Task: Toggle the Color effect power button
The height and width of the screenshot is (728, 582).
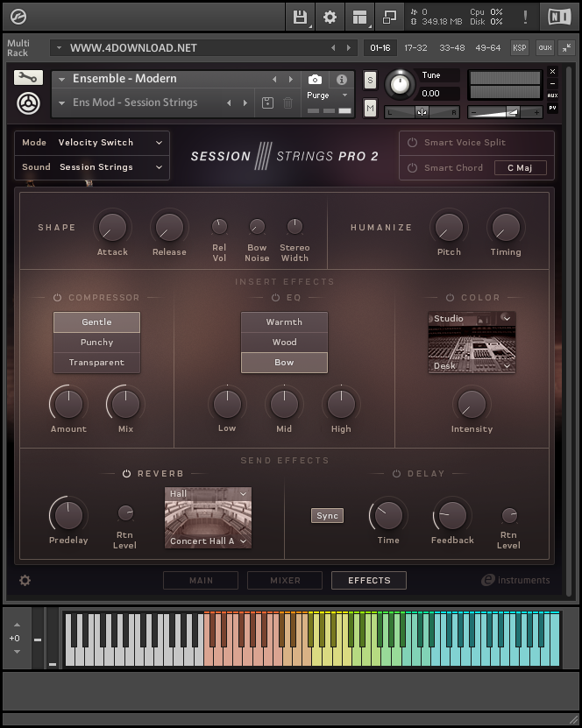Action: tap(450, 298)
